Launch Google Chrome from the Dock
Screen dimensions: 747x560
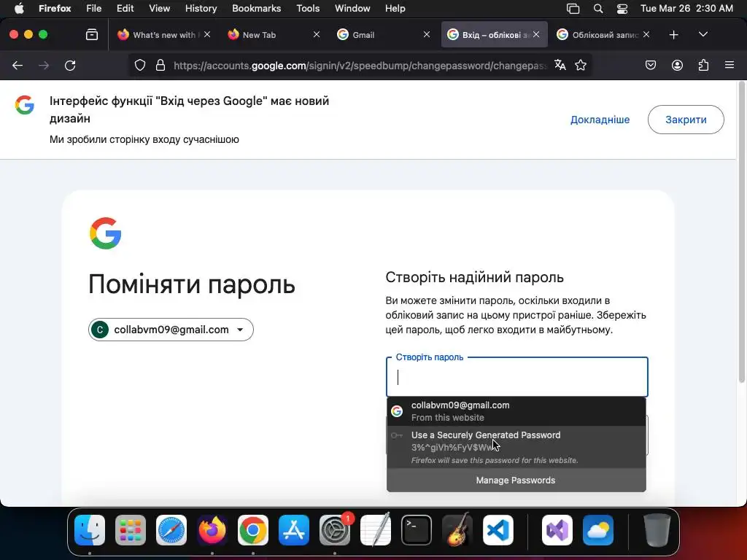[x=253, y=530]
